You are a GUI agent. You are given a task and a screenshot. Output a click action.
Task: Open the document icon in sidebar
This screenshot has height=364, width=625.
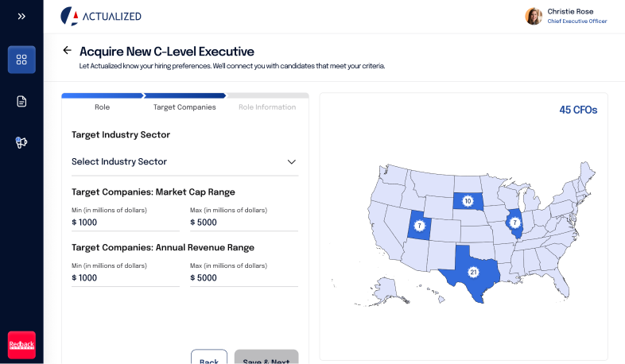pyautogui.click(x=21, y=101)
